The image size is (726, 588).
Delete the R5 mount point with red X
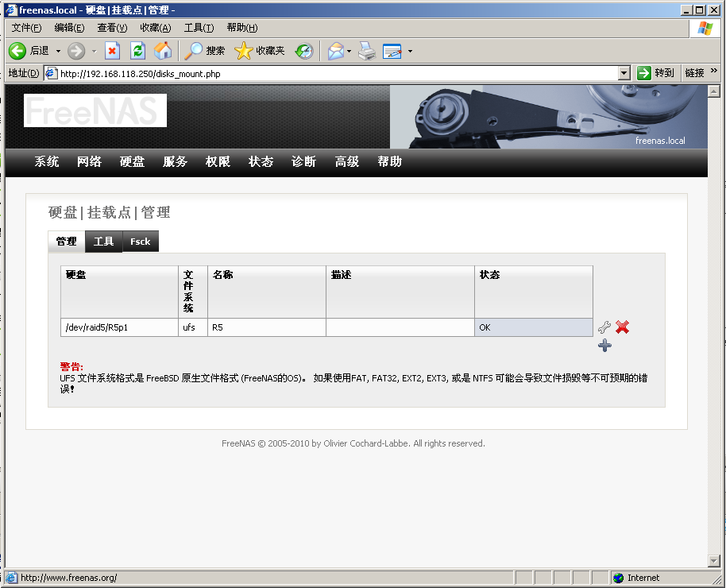point(622,327)
